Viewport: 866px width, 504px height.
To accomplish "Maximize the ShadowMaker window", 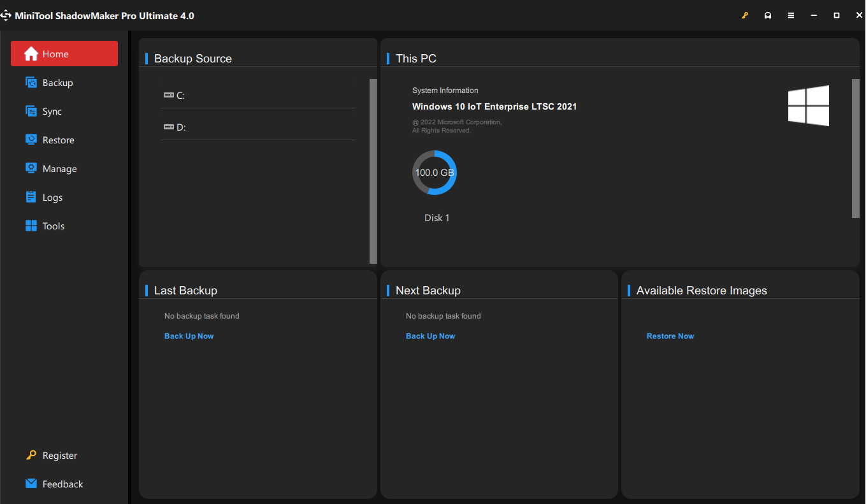I will [x=837, y=15].
